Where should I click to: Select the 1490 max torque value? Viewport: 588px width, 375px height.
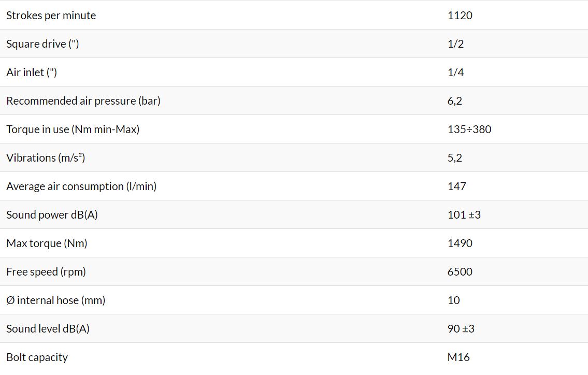[460, 243]
